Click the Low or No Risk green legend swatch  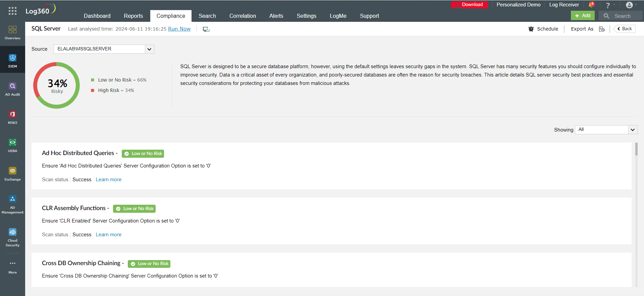(93, 80)
